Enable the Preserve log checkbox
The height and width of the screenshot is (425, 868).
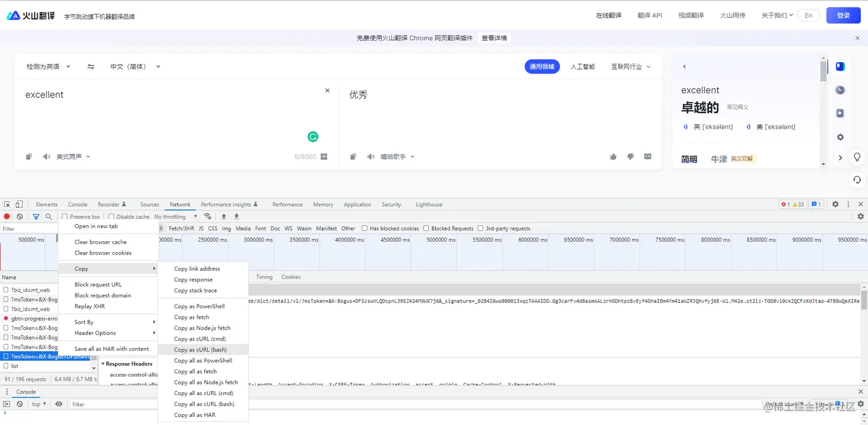point(65,217)
